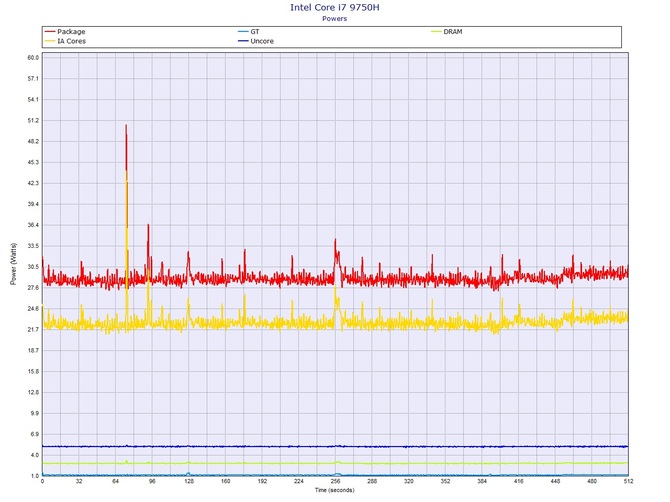Click the 21.7 y-axis value
This screenshot has width=670, height=502.
pos(33,330)
